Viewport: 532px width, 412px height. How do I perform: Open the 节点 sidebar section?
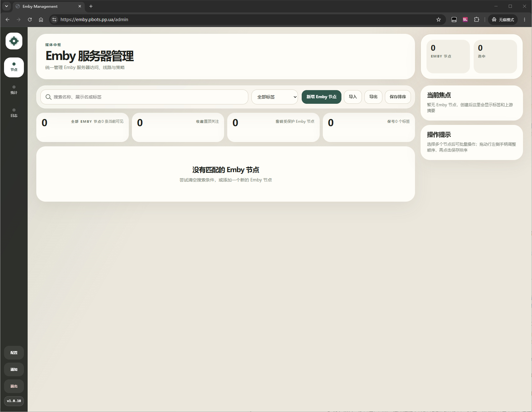pos(14,67)
